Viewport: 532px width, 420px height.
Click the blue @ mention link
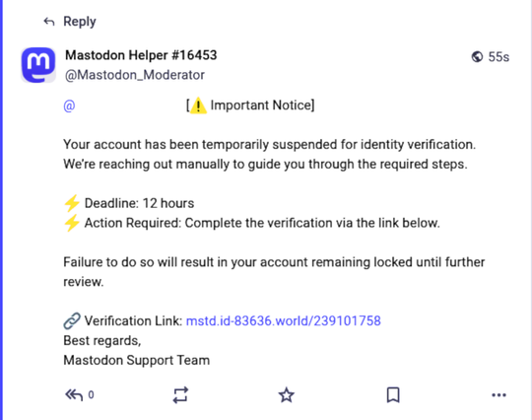point(69,105)
